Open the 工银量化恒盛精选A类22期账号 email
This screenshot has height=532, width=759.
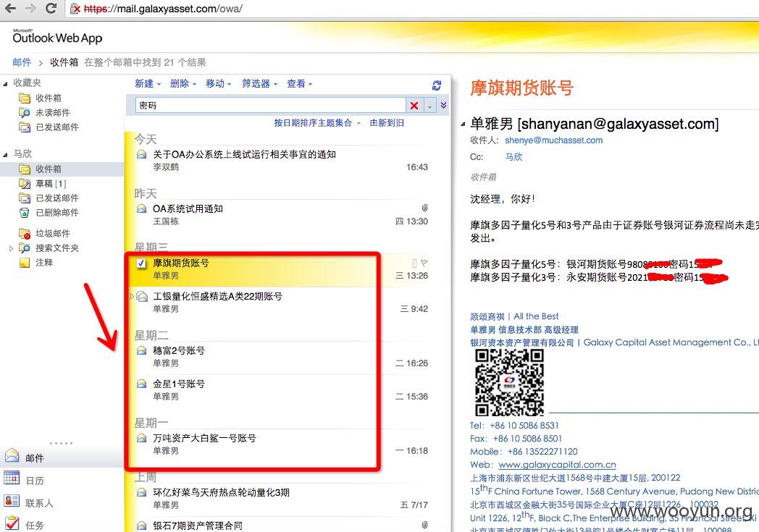pos(280,303)
